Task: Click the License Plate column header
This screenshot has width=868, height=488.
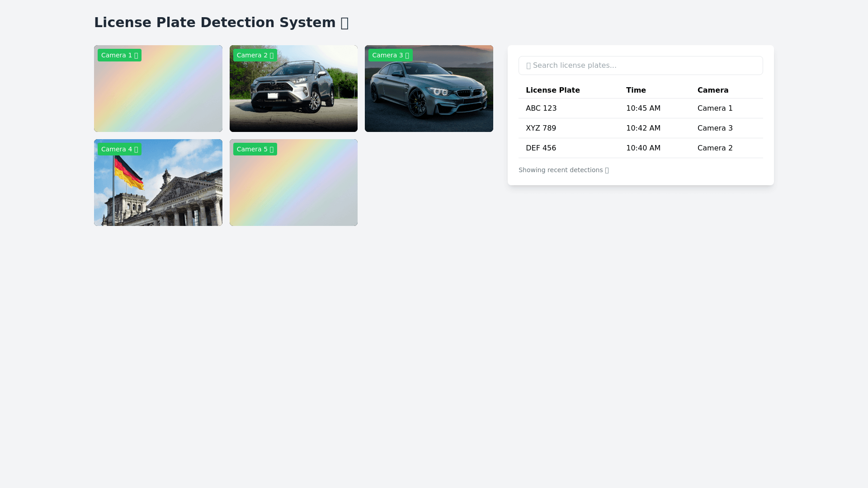Action: (552, 90)
